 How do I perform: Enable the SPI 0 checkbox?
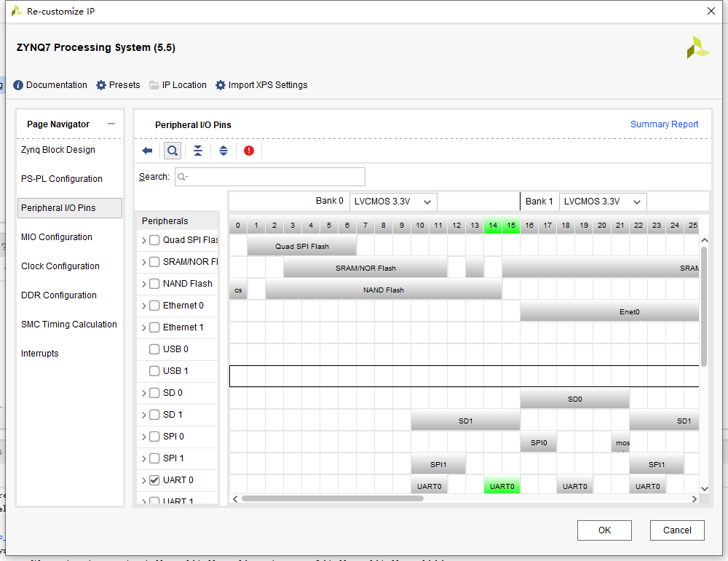(154, 436)
